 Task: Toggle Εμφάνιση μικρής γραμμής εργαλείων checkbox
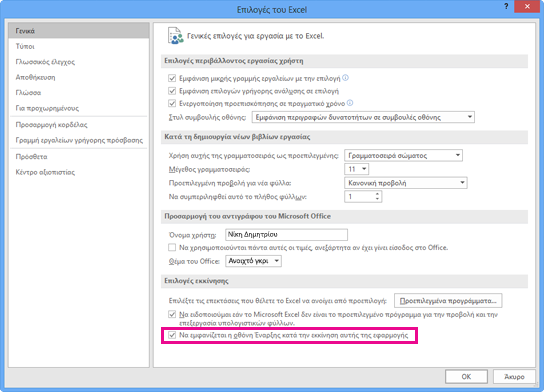pyautogui.click(x=172, y=78)
